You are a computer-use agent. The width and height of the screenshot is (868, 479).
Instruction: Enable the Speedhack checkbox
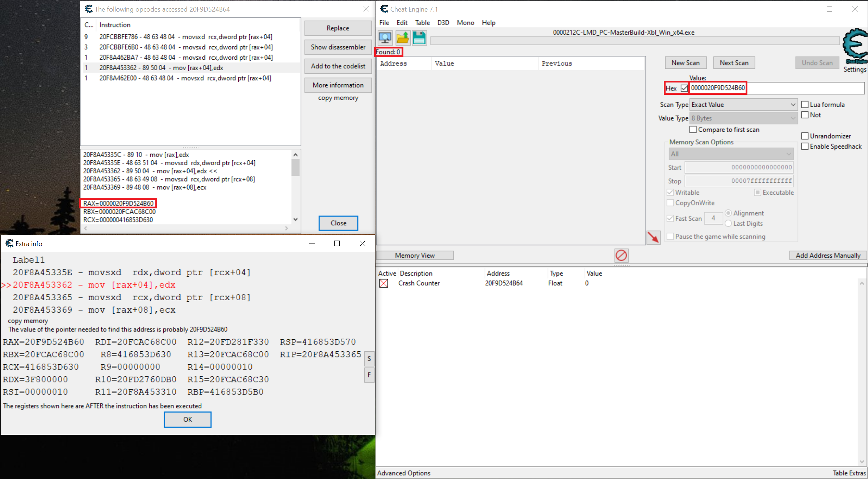[x=805, y=147]
